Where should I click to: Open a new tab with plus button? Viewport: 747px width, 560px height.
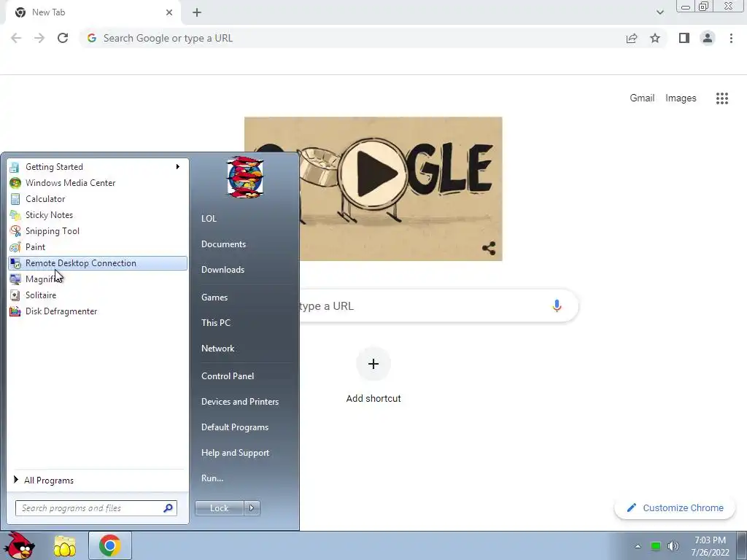coord(197,12)
